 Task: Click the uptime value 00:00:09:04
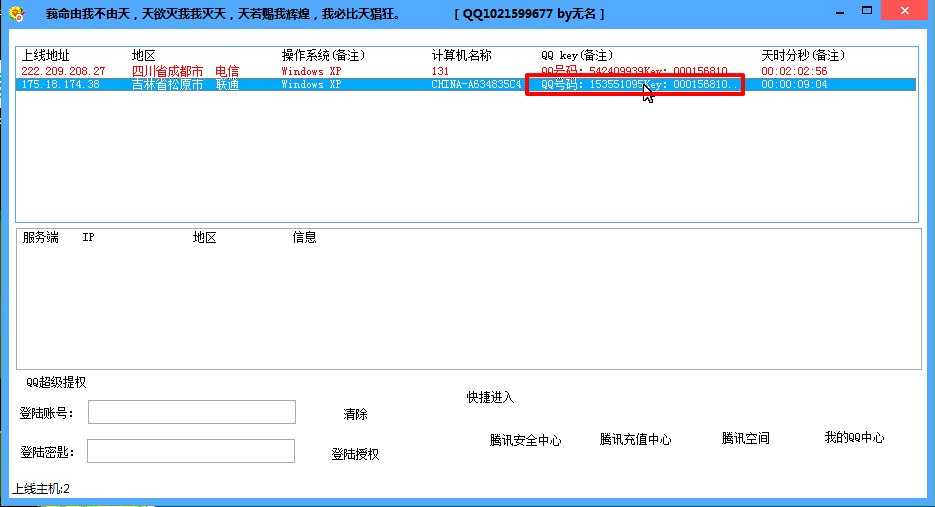(794, 84)
